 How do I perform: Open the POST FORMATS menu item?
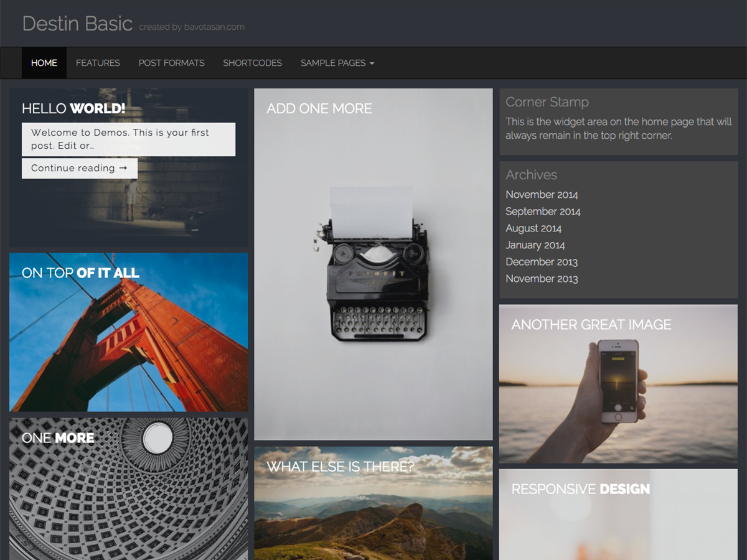pyautogui.click(x=171, y=63)
